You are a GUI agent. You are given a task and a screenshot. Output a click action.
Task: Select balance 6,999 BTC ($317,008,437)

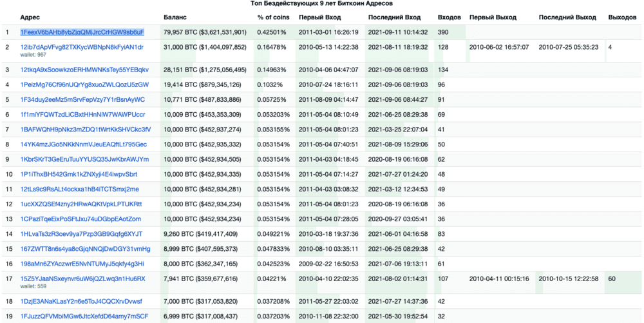pos(200,317)
